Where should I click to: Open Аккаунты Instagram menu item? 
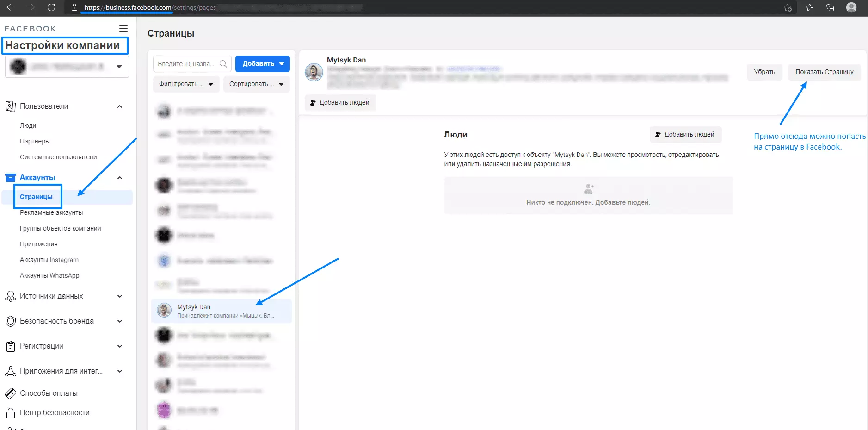pos(49,260)
